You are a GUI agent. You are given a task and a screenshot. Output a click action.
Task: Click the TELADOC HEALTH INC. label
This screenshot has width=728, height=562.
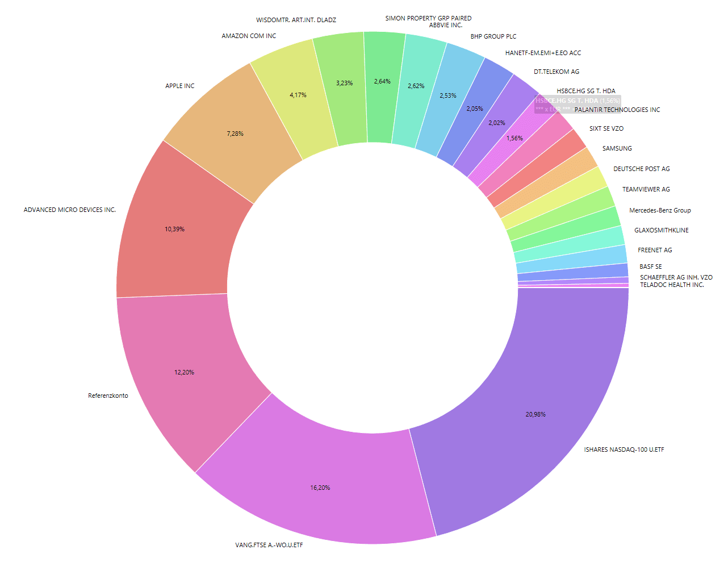[x=672, y=285]
